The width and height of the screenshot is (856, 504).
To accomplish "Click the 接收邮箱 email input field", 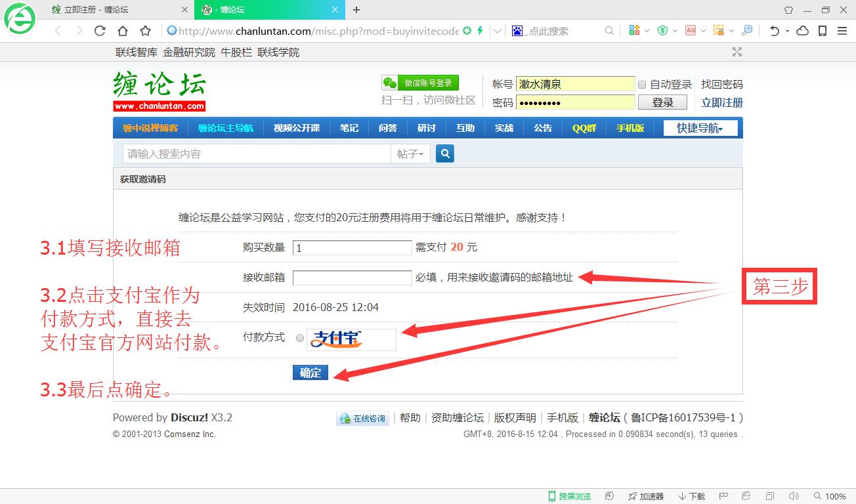I will 352,278.
